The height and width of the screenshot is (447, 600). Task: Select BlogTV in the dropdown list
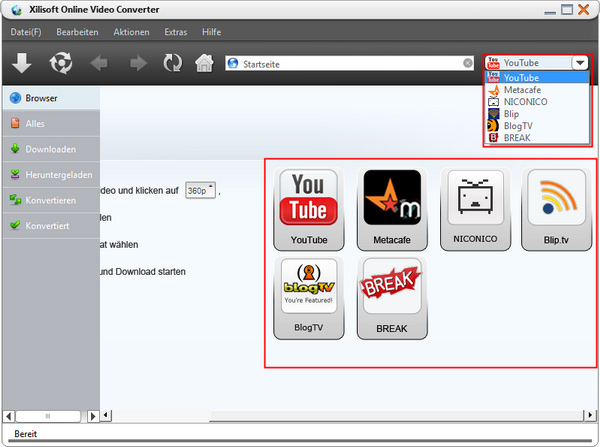click(537, 126)
